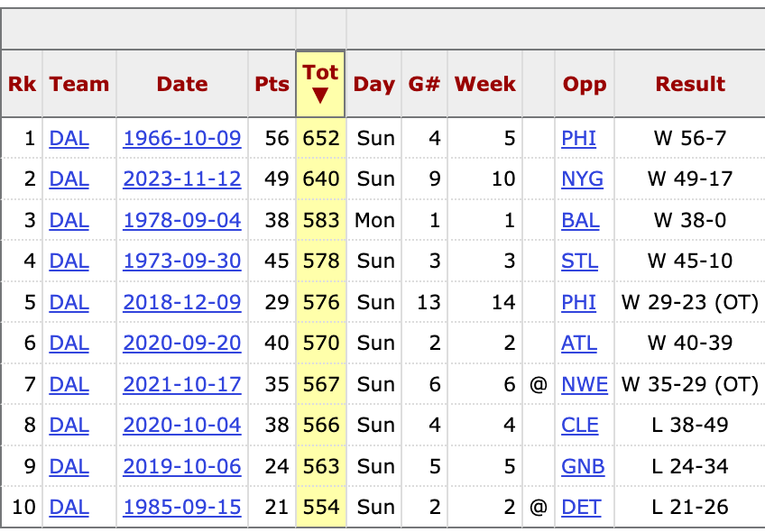Open the 2018-12-09 game date link
Image resolution: width=765 pixels, height=532 pixels.
(182, 302)
